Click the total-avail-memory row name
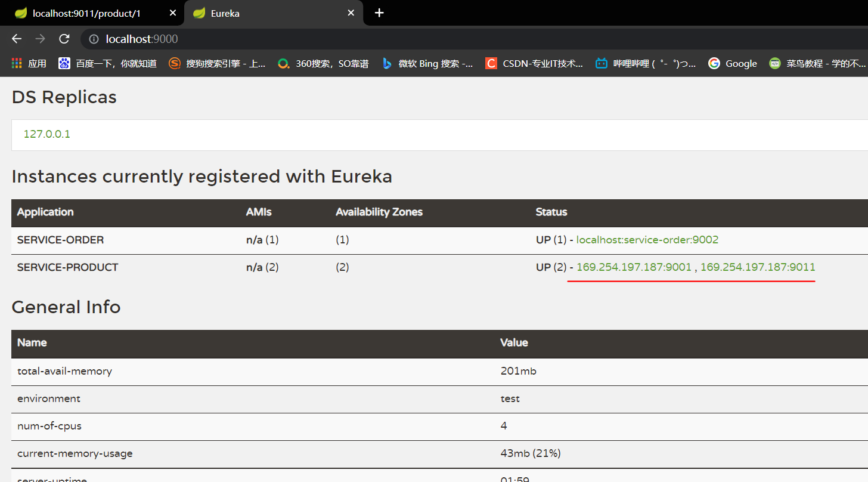The width and height of the screenshot is (868, 482). 64,371
